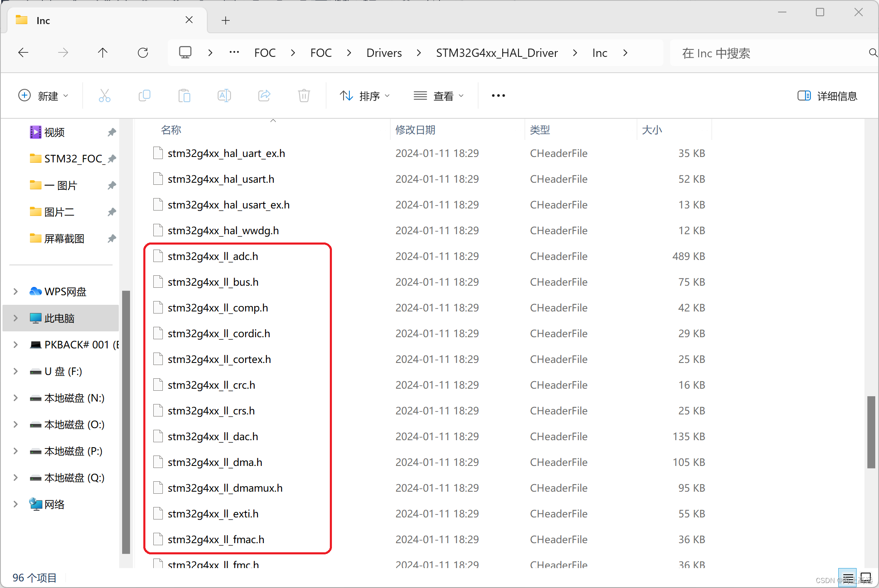Open the 排序 sort dropdown

point(365,96)
